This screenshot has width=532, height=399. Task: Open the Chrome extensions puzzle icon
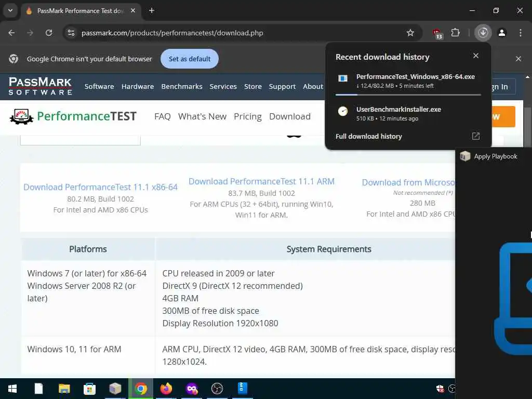click(x=455, y=33)
